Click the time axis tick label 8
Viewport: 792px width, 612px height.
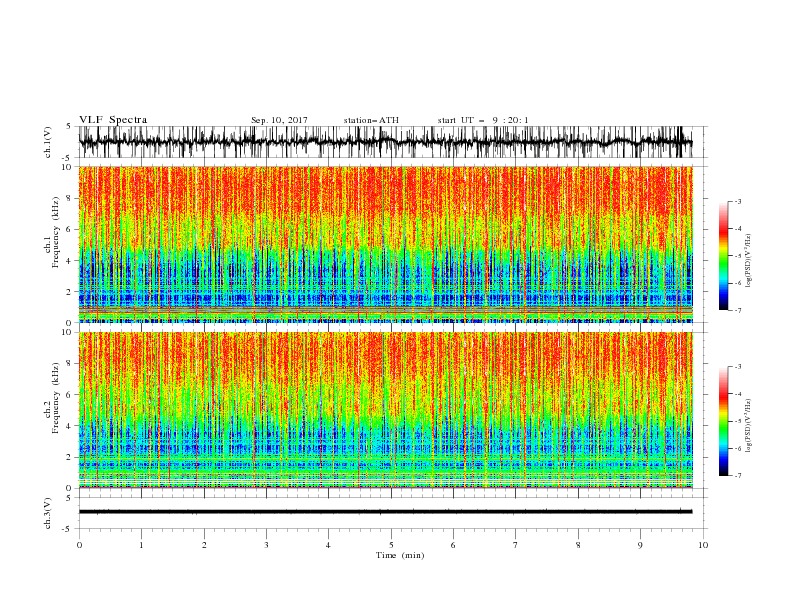point(578,545)
